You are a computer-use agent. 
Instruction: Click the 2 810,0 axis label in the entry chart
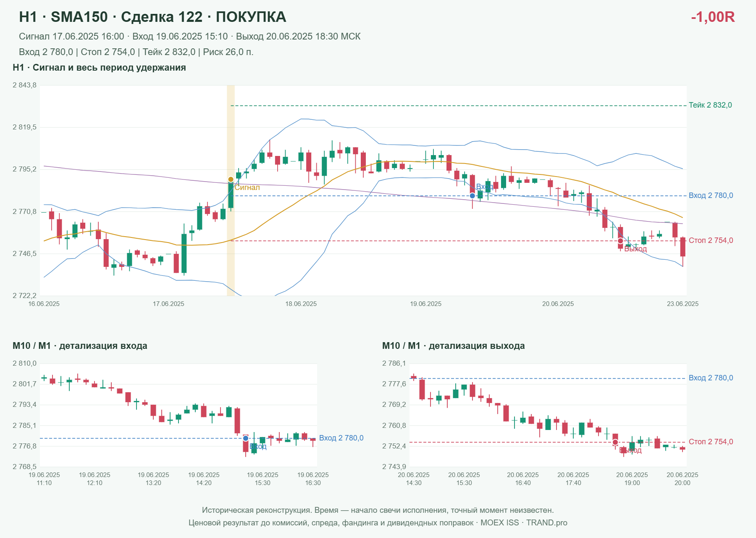point(24,364)
